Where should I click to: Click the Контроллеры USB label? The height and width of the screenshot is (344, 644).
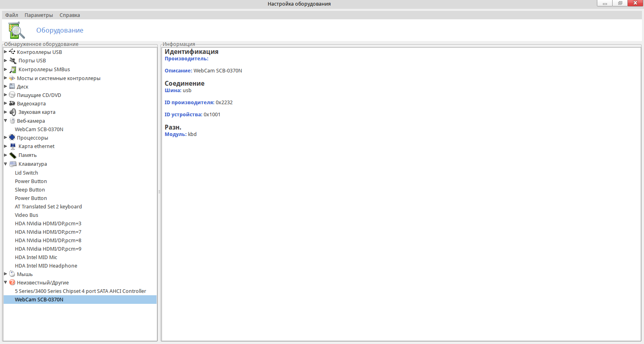point(39,52)
